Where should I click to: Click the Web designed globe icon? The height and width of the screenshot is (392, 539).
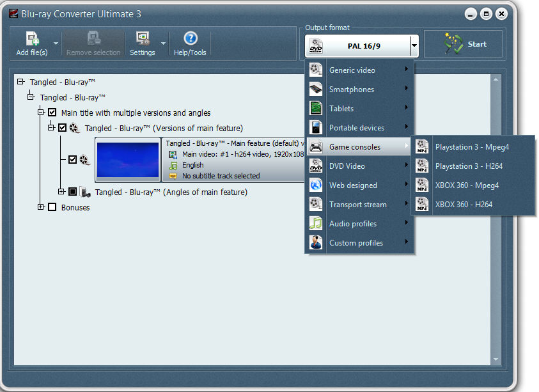tap(316, 185)
